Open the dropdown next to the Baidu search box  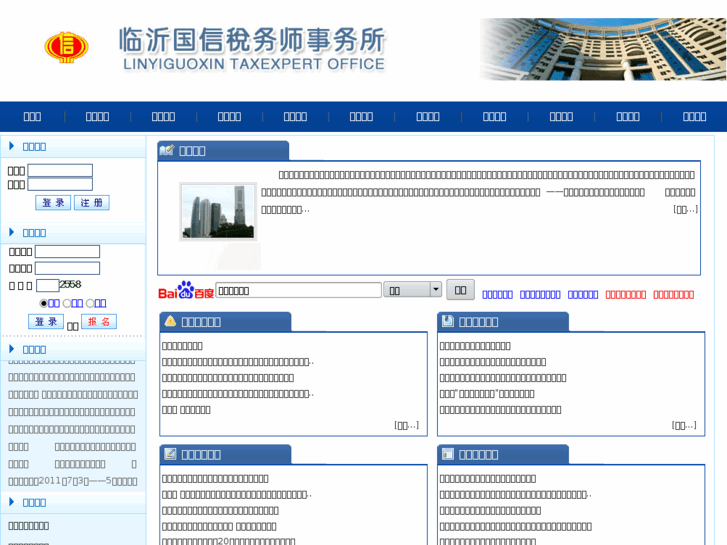pyautogui.click(x=412, y=290)
